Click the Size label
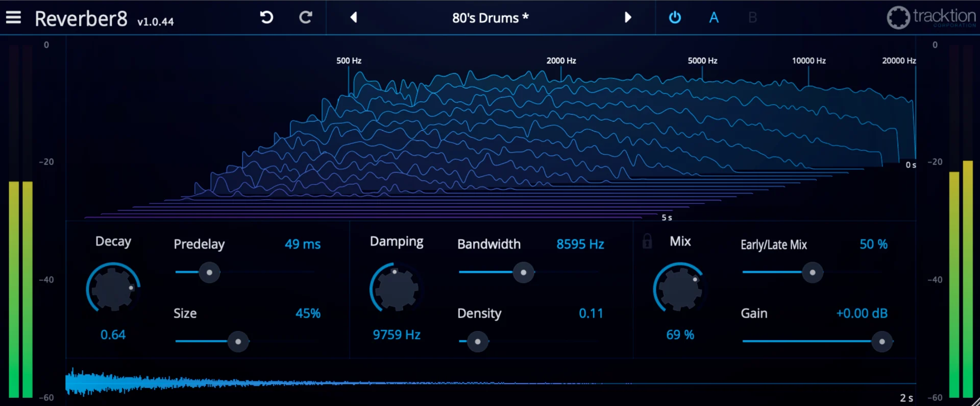 point(185,313)
